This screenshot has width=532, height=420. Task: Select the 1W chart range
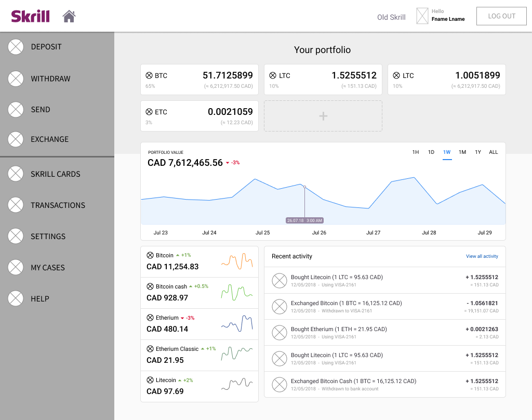pyautogui.click(x=447, y=152)
